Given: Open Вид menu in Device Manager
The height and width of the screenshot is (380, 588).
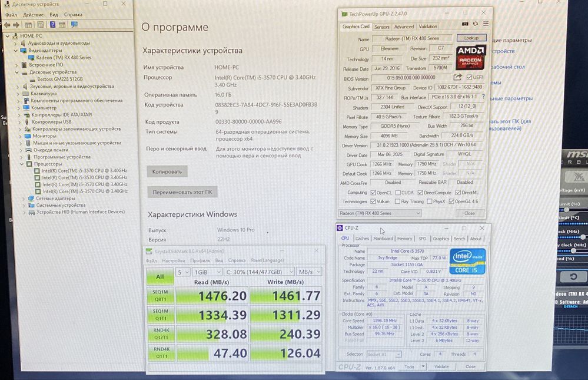Looking at the screenshot, I should [x=54, y=15].
